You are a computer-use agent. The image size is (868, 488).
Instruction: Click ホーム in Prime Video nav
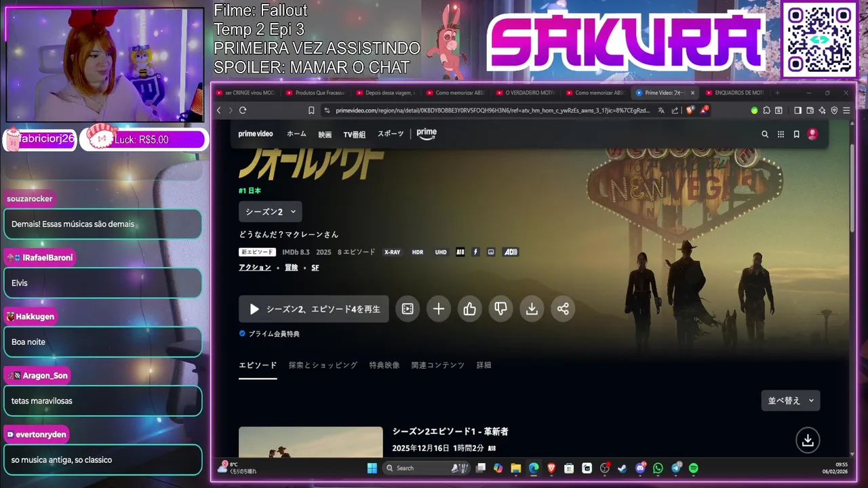(296, 134)
